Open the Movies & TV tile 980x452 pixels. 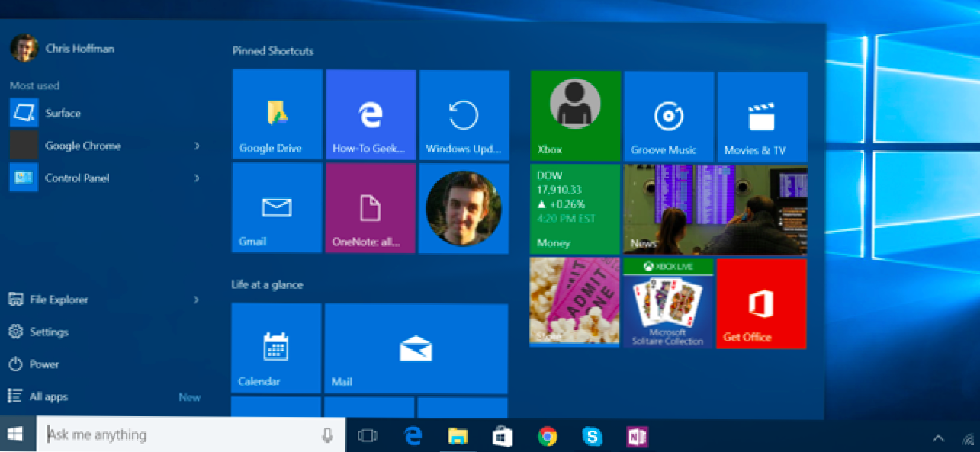click(x=762, y=116)
